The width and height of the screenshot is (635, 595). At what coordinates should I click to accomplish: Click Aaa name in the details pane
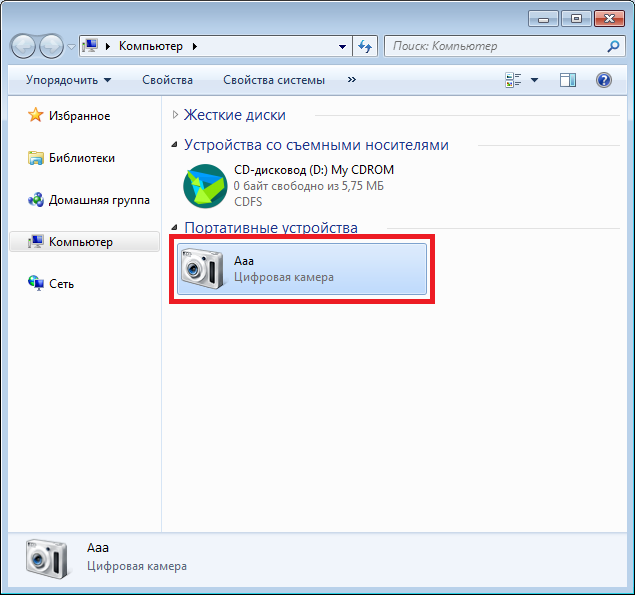point(98,548)
